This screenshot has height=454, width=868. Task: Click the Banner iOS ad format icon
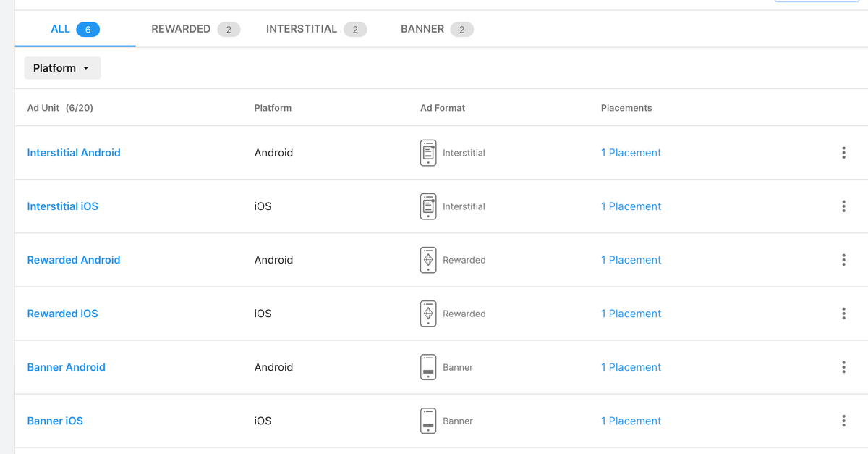coord(428,421)
